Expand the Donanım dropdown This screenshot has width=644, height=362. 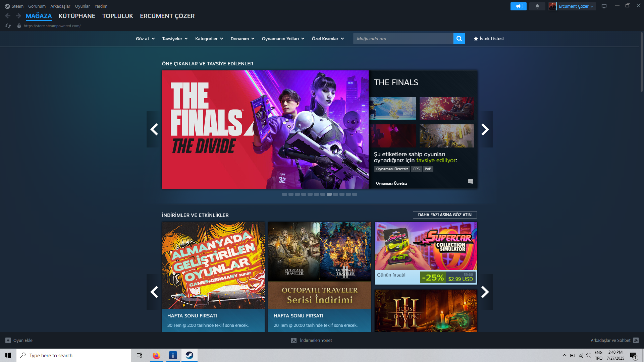pyautogui.click(x=243, y=39)
